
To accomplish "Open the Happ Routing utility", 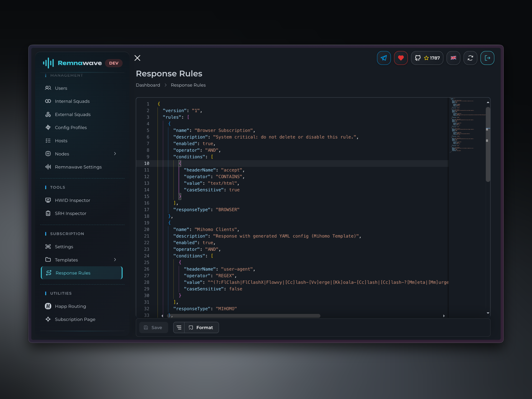I will click(70, 306).
